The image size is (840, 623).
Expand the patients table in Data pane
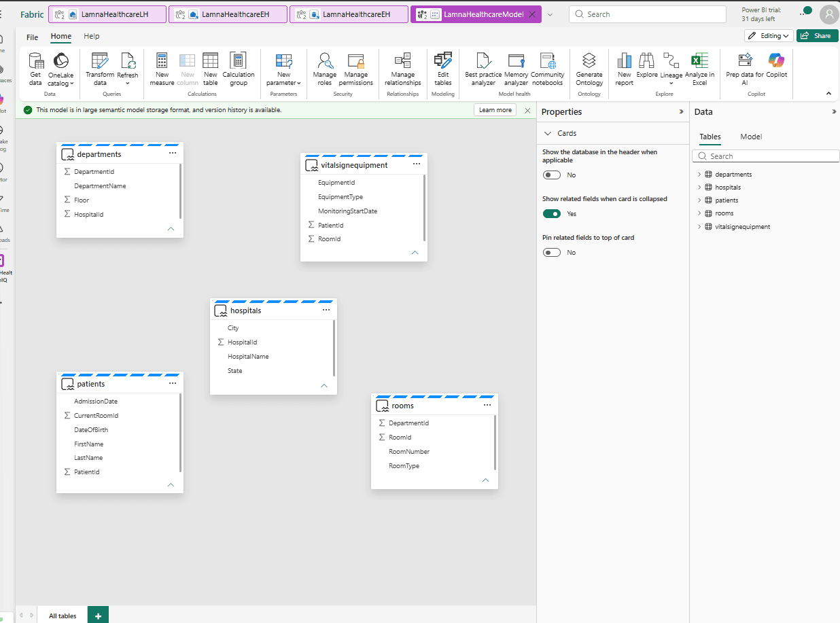point(699,200)
